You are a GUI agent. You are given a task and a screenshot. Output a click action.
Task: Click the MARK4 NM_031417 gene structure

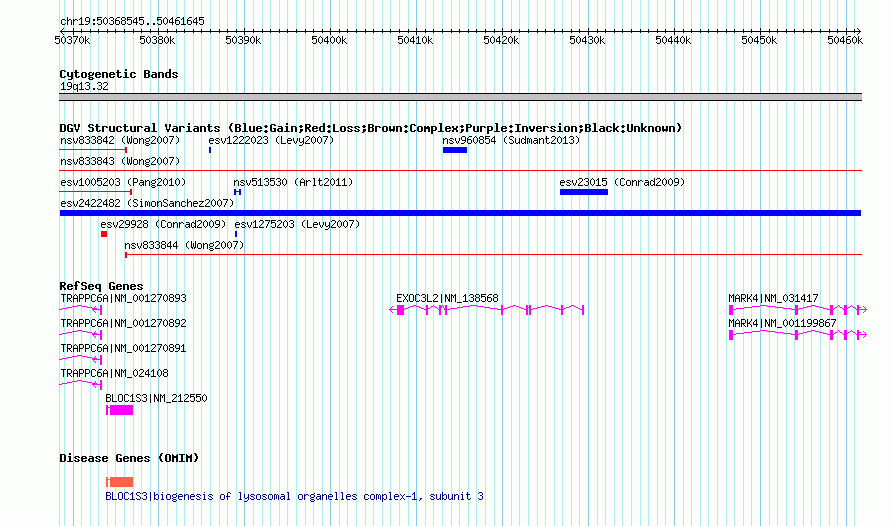click(797, 309)
